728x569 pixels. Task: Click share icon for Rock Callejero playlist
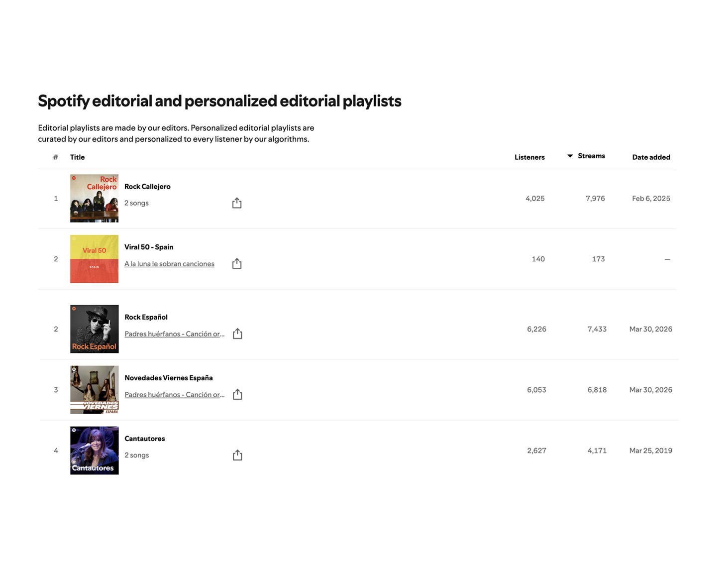[x=237, y=203]
